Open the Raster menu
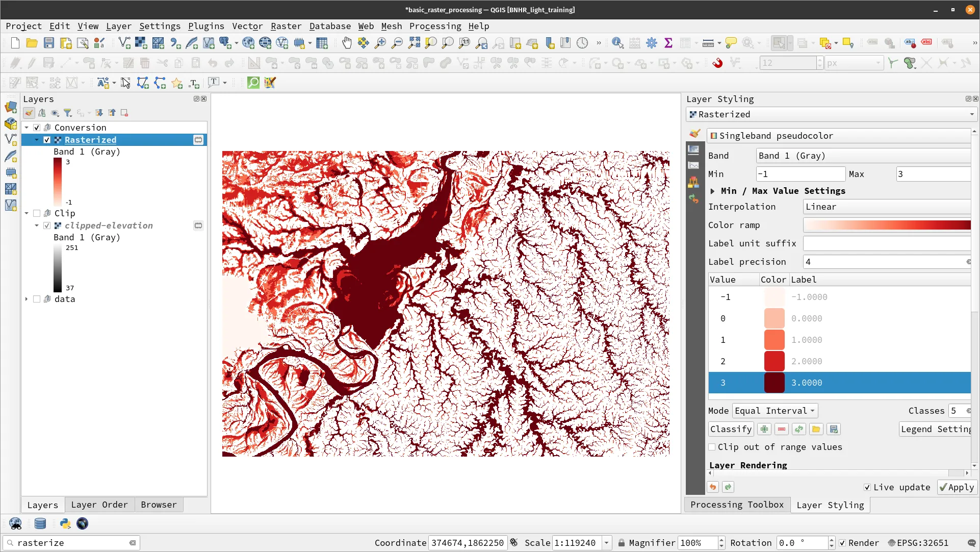Viewport: 980px width, 552px height. (286, 26)
